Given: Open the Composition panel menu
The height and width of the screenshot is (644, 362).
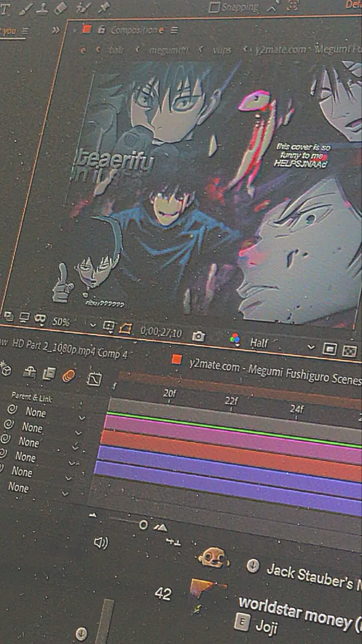Looking at the screenshot, I should 175,31.
